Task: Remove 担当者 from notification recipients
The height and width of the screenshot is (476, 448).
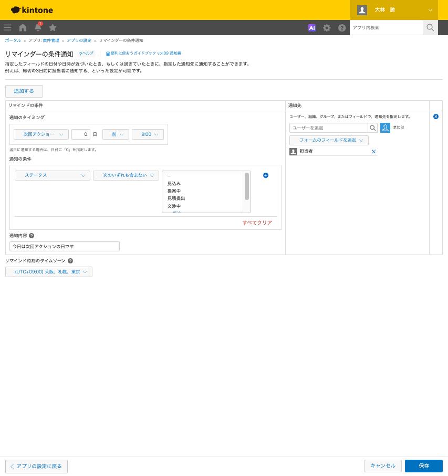Action: [x=374, y=152]
